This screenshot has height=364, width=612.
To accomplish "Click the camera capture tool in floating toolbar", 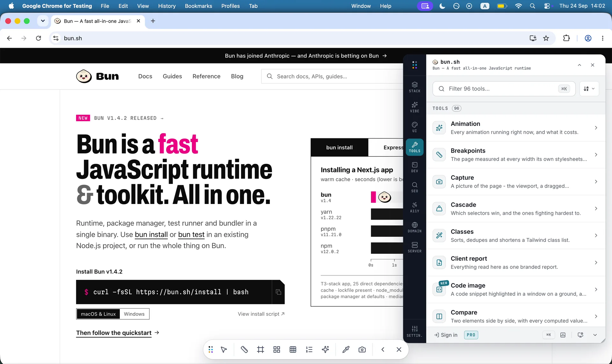I will pos(362,350).
